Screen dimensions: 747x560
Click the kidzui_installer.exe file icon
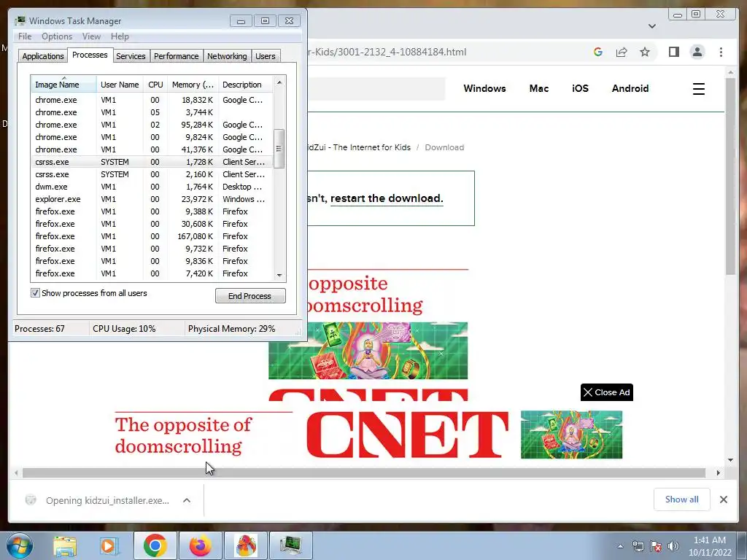tap(31, 500)
